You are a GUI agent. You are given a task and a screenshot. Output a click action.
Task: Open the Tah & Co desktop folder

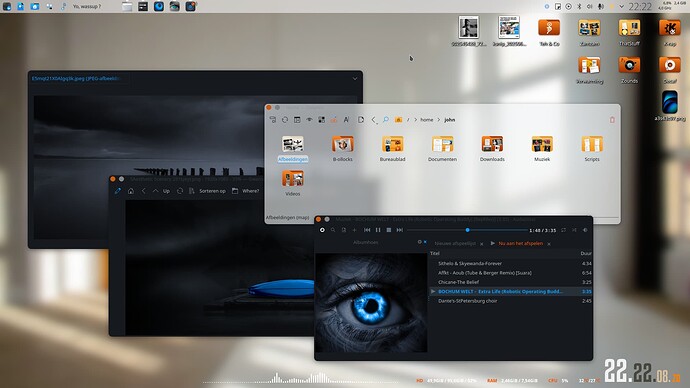click(x=549, y=32)
